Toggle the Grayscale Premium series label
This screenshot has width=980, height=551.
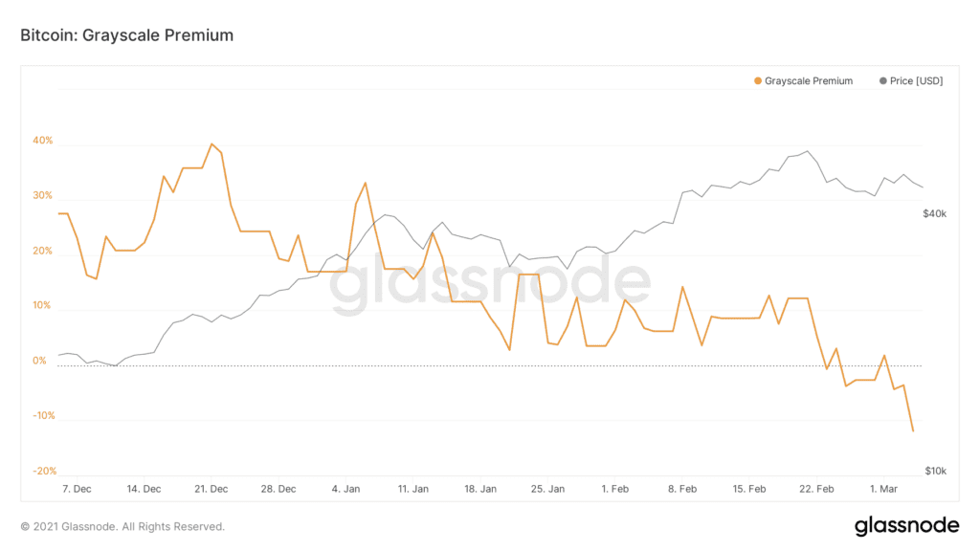808,81
